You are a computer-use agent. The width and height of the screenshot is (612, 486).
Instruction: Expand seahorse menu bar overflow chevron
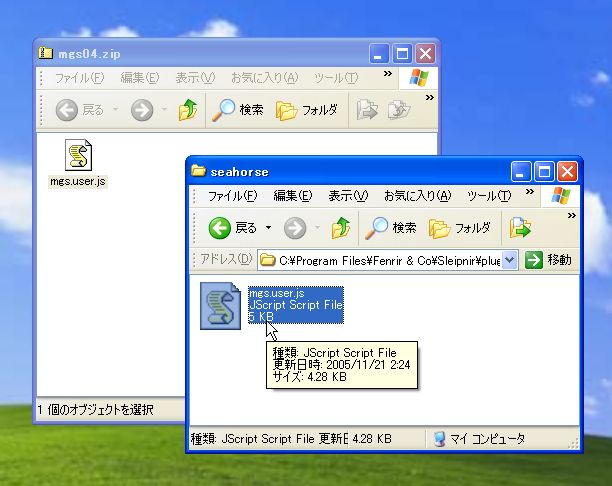(529, 192)
